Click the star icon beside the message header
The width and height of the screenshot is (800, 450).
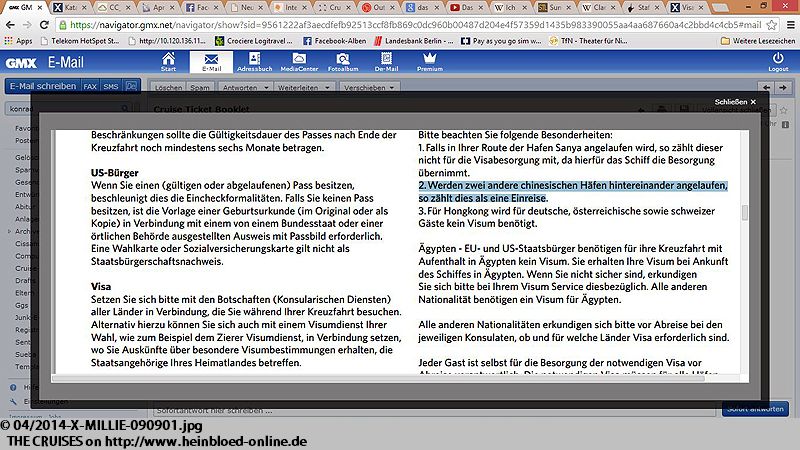784,110
